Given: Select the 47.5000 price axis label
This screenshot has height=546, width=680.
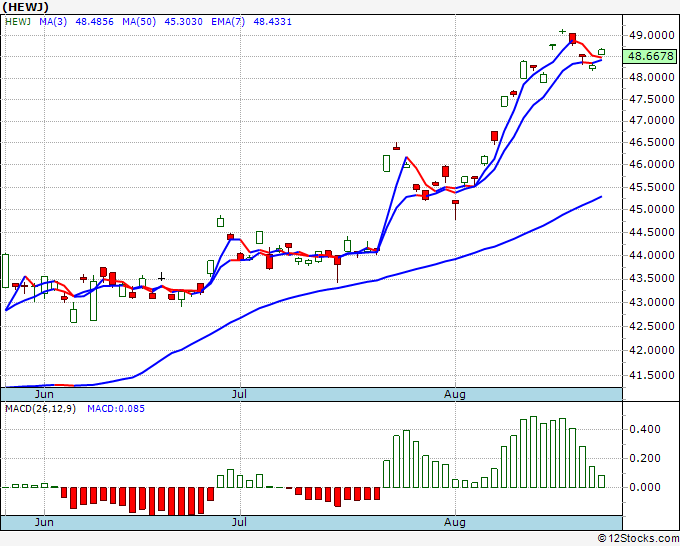Looking at the screenshot, I should (652, 99).
